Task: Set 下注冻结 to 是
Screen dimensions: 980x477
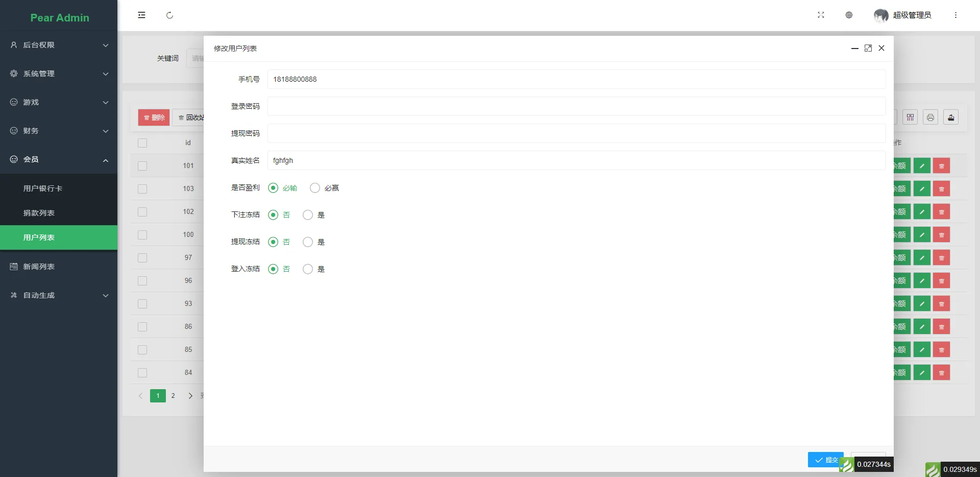Action: [308, 215]
